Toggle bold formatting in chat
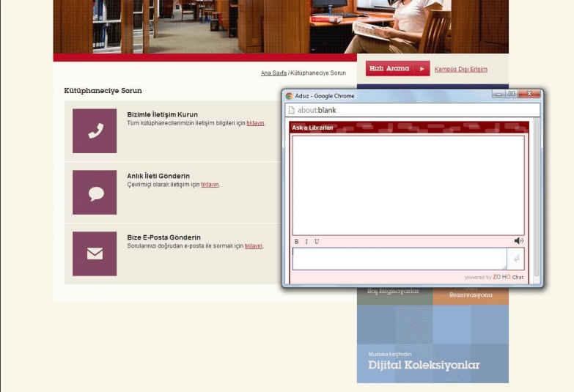574x392 pixels. pyautogui.click(x=296, y=241)
